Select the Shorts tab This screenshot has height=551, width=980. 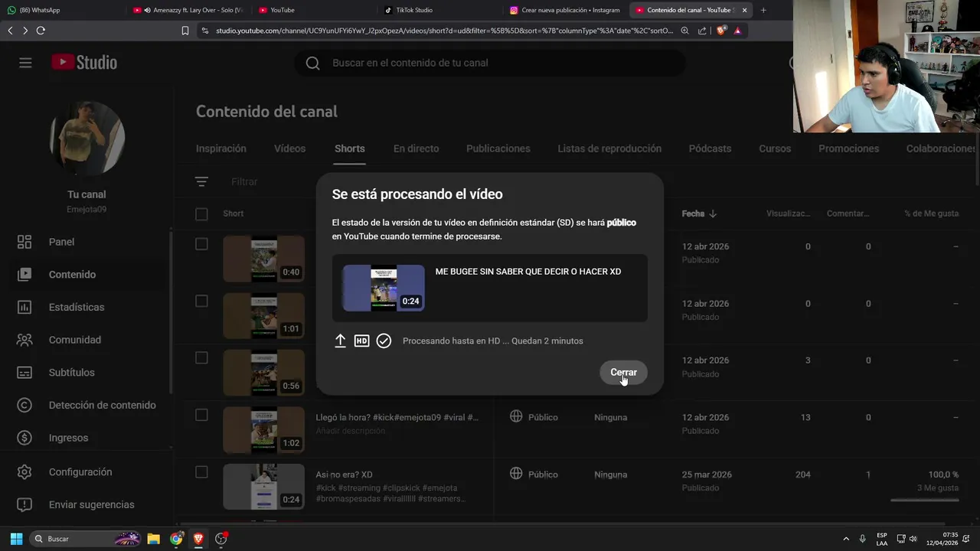(x=350, y=148)
